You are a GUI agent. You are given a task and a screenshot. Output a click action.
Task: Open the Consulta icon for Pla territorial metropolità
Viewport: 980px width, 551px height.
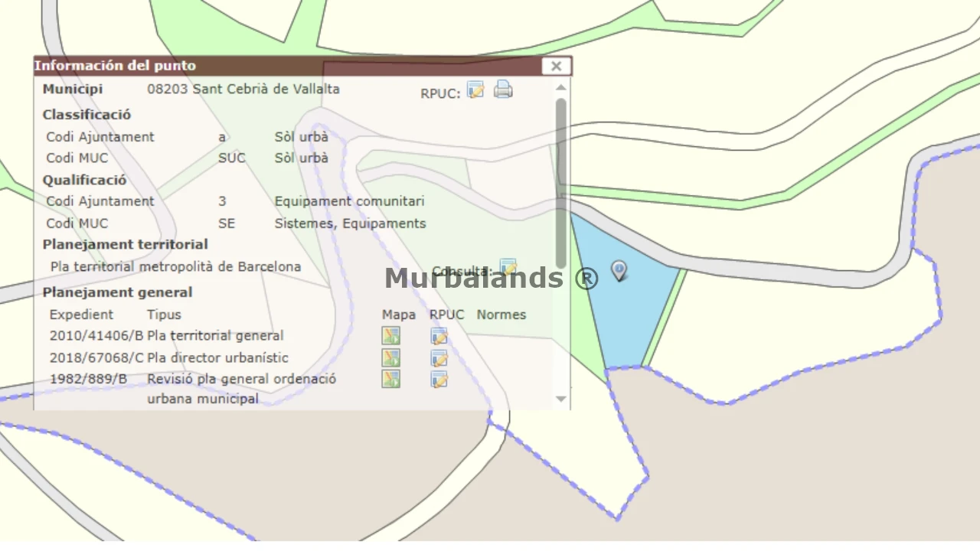click(x=508, y=268)
